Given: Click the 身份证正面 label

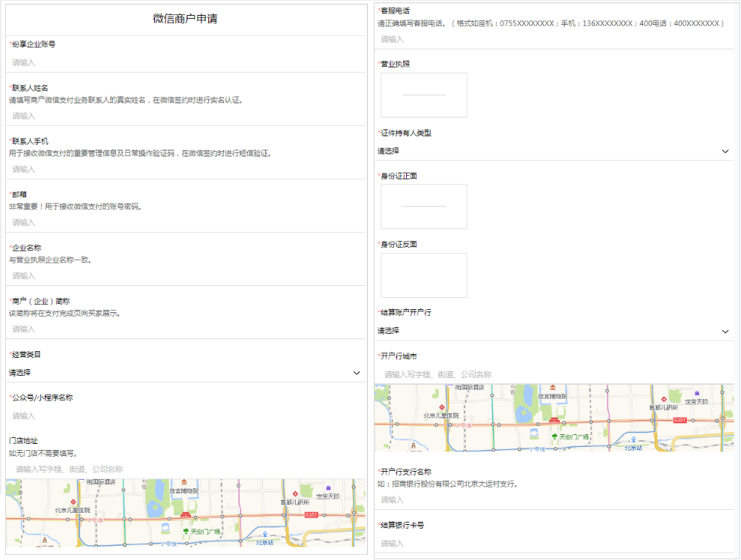Looking at the screenshot, I should (x=399, y=176).
